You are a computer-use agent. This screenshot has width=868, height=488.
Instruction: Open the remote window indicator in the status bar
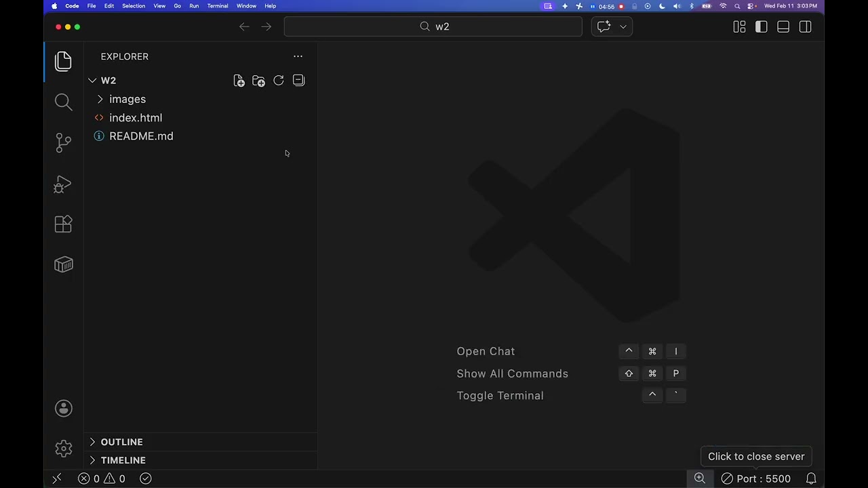click(x=57, y=479)
